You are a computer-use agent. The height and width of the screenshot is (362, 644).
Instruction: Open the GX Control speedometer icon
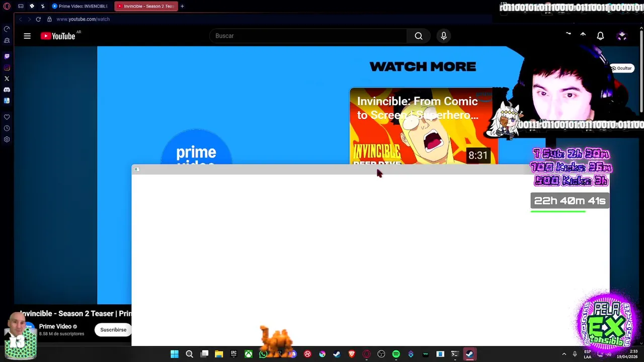(7, 29)
